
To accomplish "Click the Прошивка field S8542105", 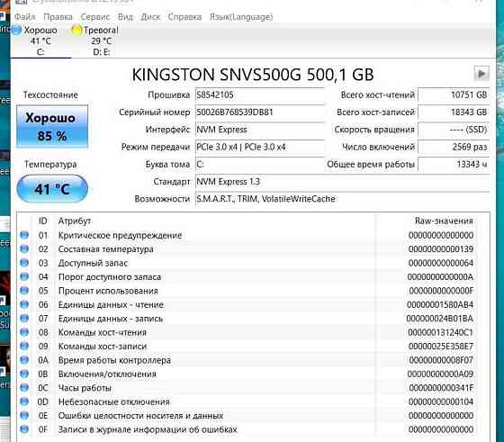I will (x=260, y=95).
